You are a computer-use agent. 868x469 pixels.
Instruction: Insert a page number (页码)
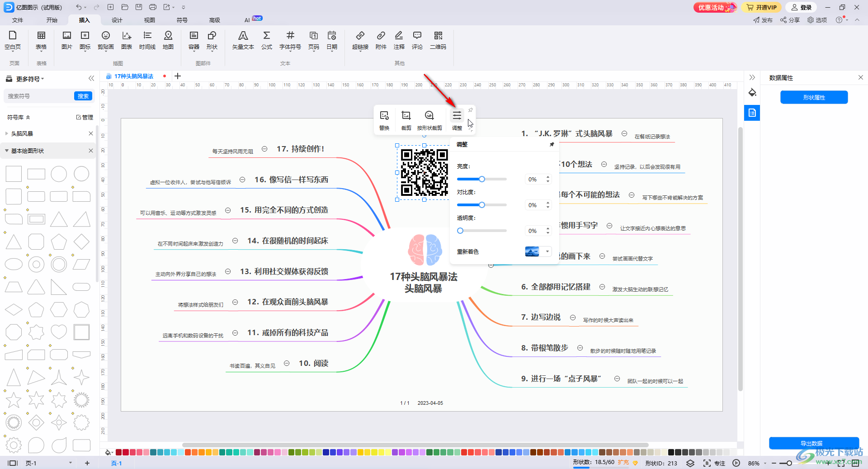314,41
